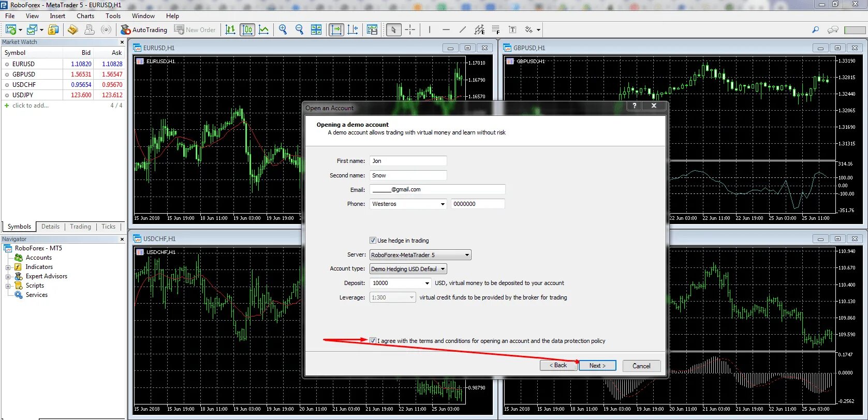Click the Back button in the dialog

coord(558,366)
